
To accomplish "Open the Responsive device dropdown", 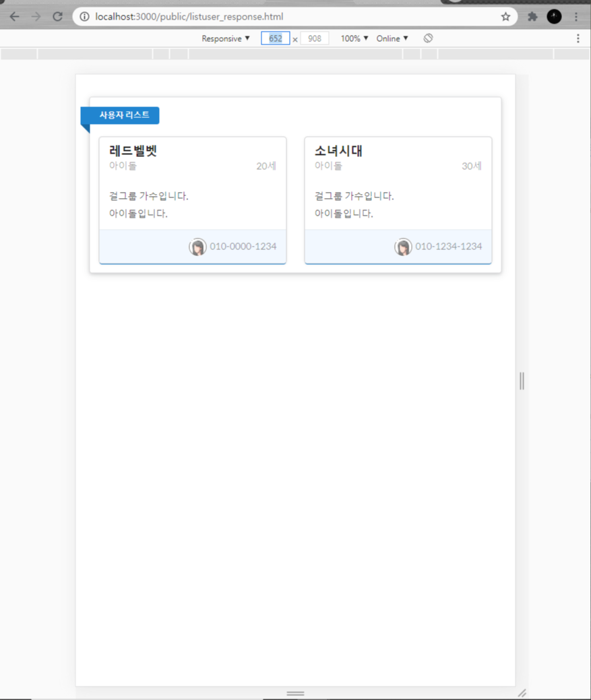I will tap(226, 38).
